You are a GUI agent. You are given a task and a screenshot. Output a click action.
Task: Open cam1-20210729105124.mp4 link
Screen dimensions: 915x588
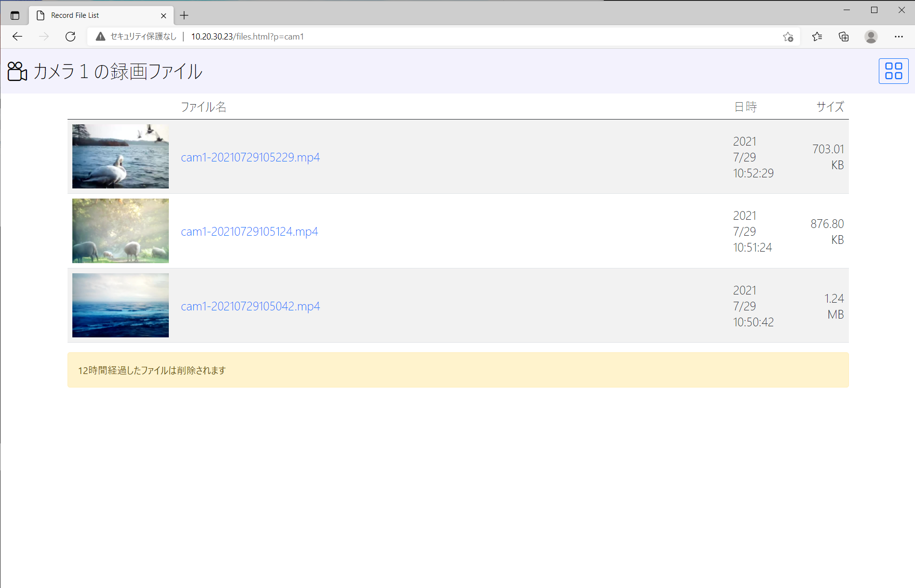click(249, 231)
